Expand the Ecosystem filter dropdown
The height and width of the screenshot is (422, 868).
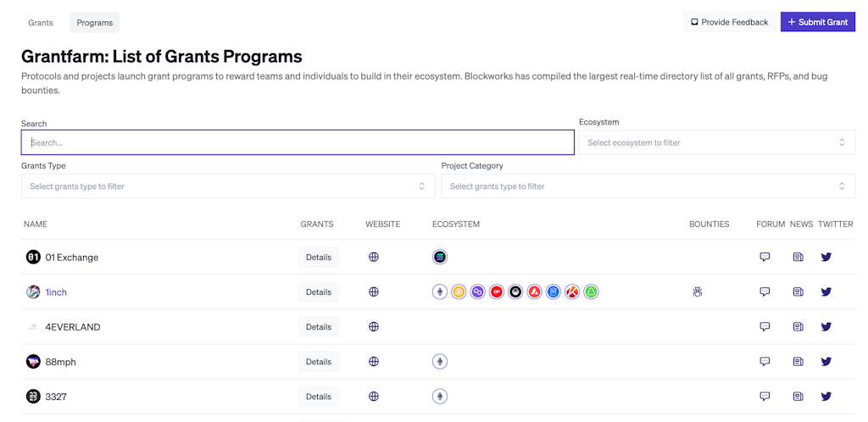716,142
